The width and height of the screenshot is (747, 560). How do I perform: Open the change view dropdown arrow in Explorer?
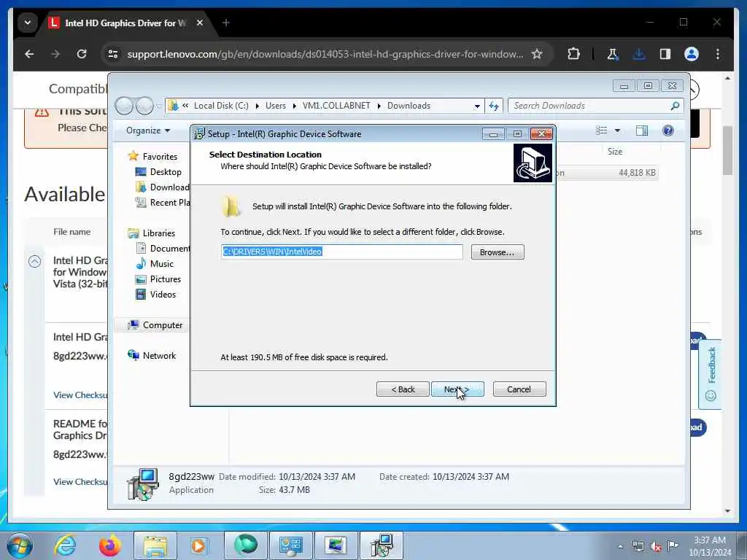tap(617, 131)
